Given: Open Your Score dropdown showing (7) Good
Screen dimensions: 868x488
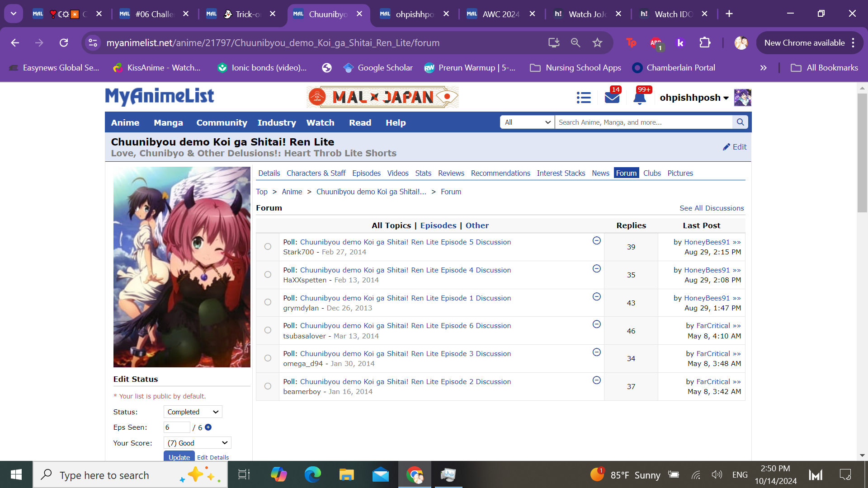Looking at the screenshot, I should tap(197, 443).
